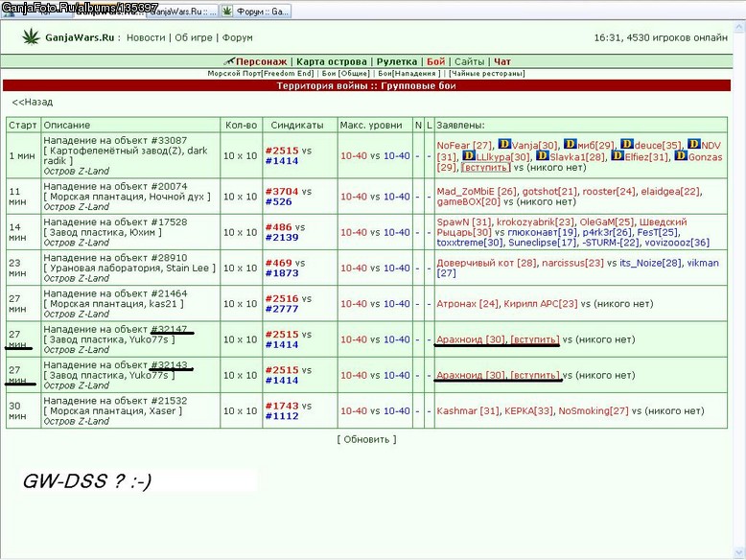The image size is (746, 560).
Task: Open syndicate #2515 in the #33087 row
Action: click(282, 151)
